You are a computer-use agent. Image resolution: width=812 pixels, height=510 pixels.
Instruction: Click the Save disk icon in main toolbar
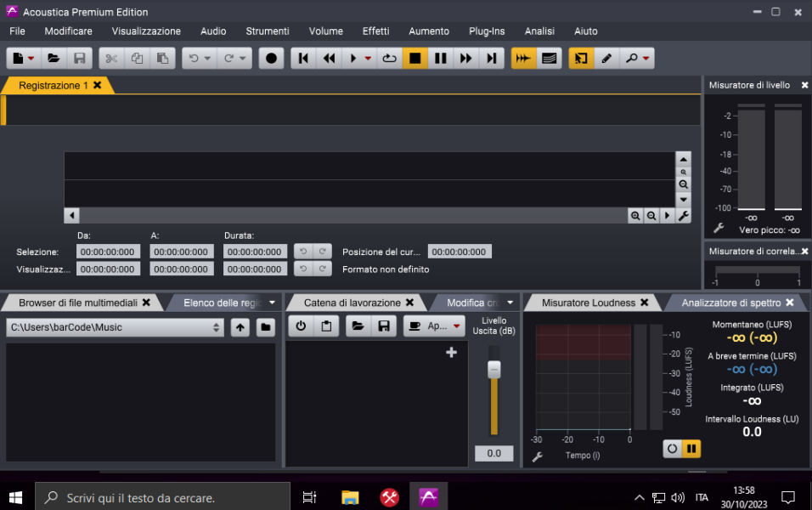(79, 59)
